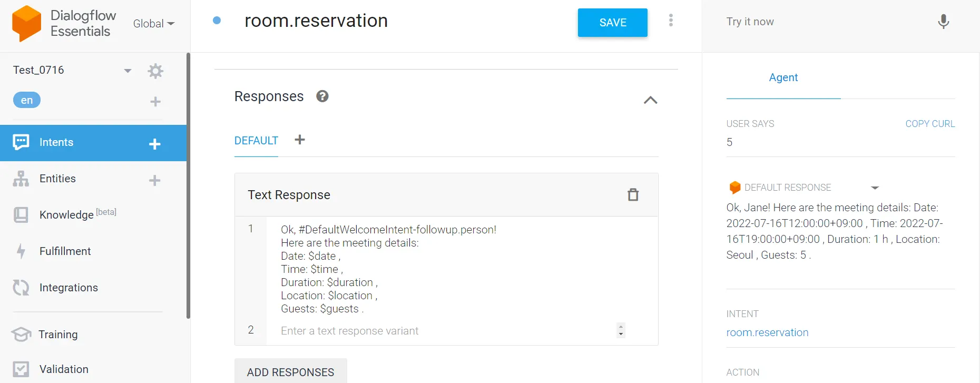Image resolution: width=980 pixels, height=383 pixels.
Task: Open three-dot more options menu
Action: (671, 21)
